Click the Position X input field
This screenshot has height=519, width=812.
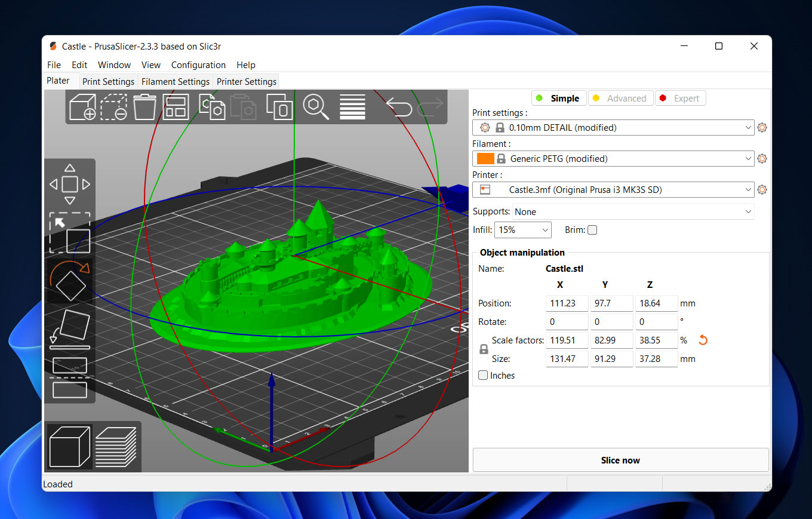(567, 303)
